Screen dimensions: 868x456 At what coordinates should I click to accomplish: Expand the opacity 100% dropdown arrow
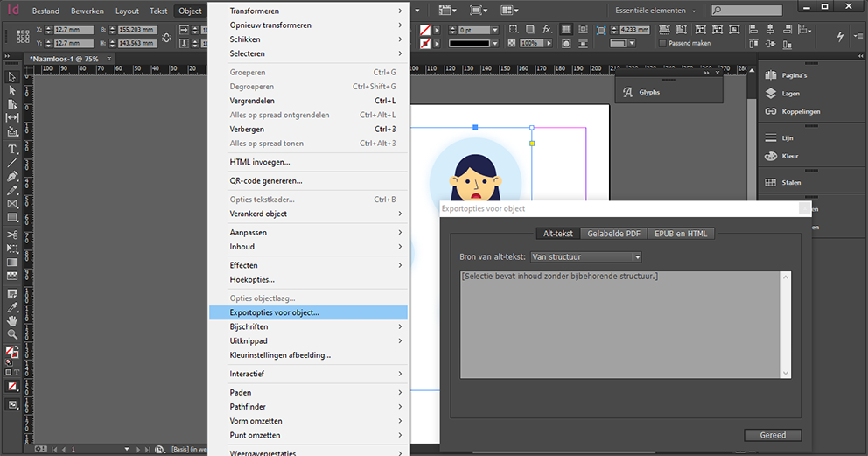pyautogui.click(x=547, y=43)
